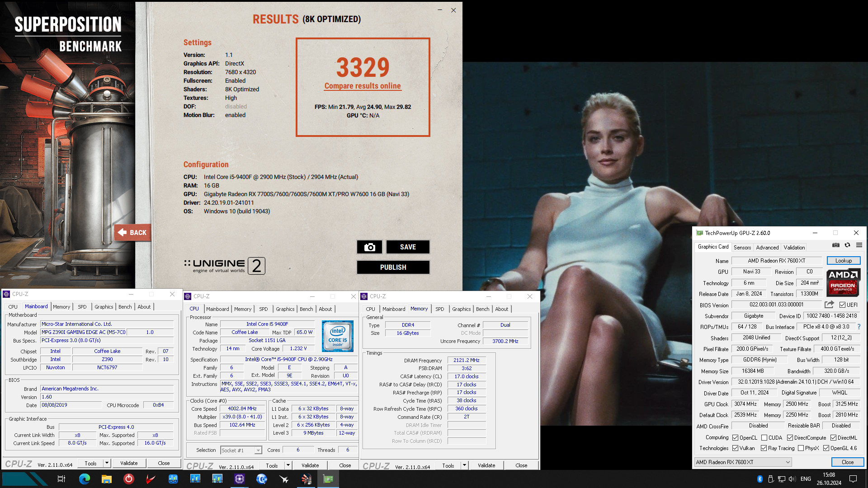Toggle the Vulkan checkbox
The height and width of the screenshot is (488, 868).
point(736,448)
